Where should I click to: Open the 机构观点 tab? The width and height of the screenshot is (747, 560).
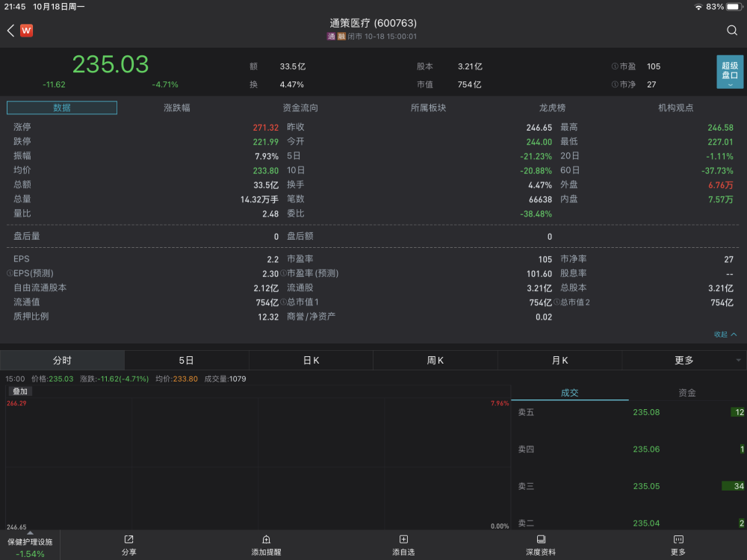pos(675,108)
